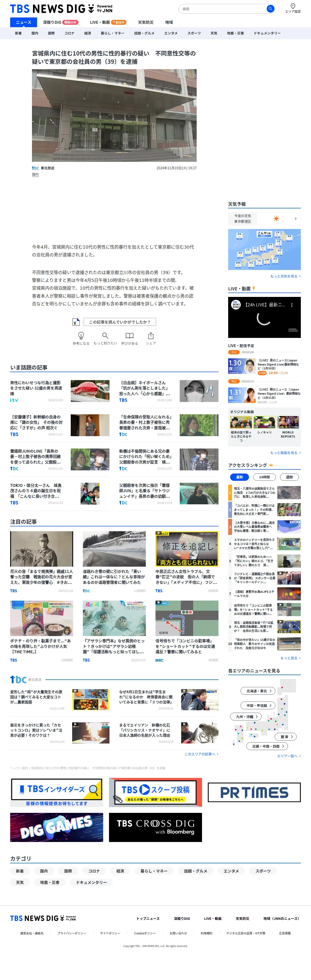This screenshot has width=311, height=980.
Task: Click the blue search magnifier button
Action: 270,9
